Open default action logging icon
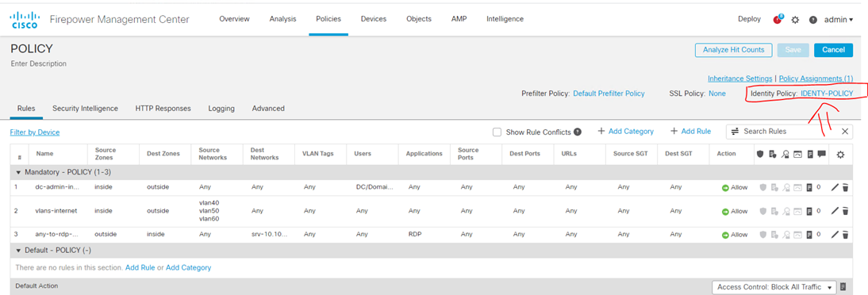 click(x=843, y=287)
